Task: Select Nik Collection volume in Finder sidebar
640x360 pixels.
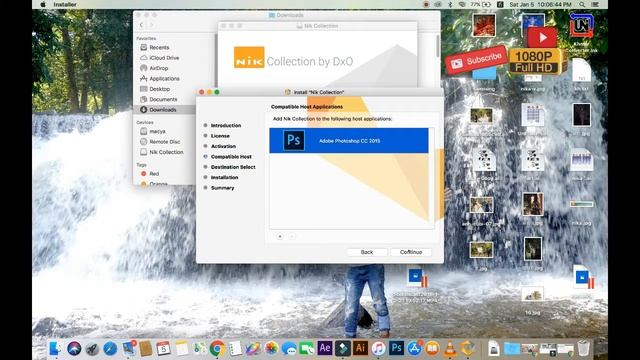Action: pyautogui.click(x=166, y=152)
